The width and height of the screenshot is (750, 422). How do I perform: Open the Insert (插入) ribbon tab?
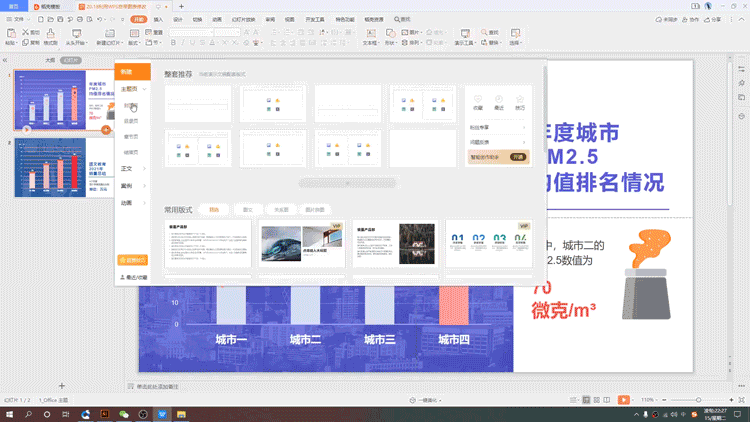[158, 20]
